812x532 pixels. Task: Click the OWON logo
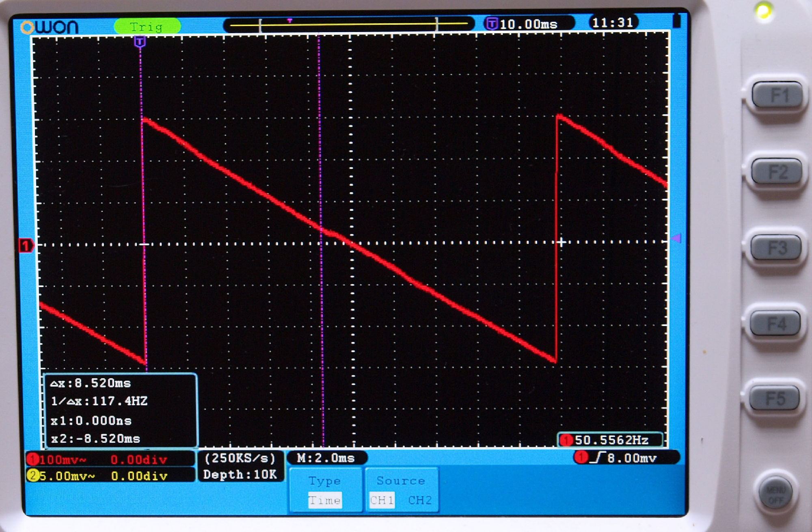[x=50, y=27]
